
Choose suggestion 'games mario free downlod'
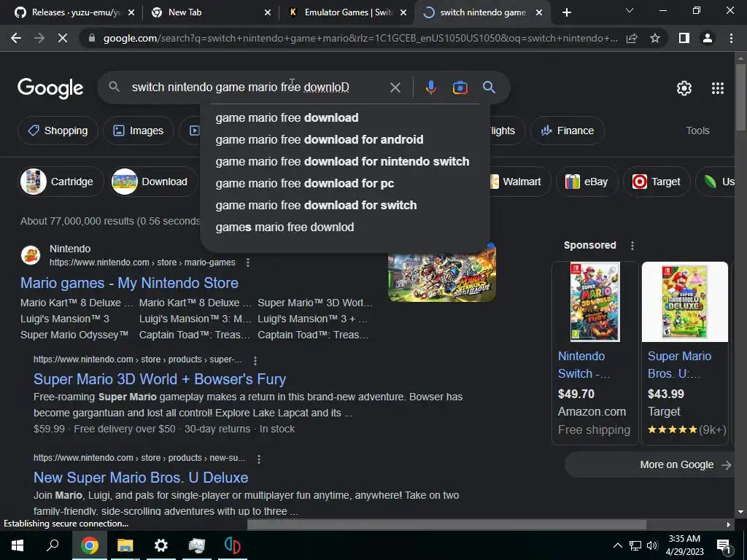(345, 227)
